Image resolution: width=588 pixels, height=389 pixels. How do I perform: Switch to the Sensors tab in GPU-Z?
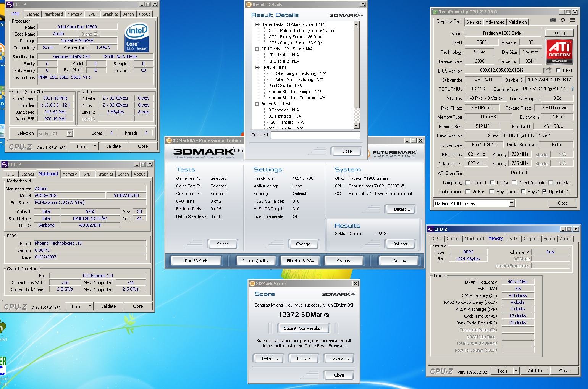tap(474, 22)
